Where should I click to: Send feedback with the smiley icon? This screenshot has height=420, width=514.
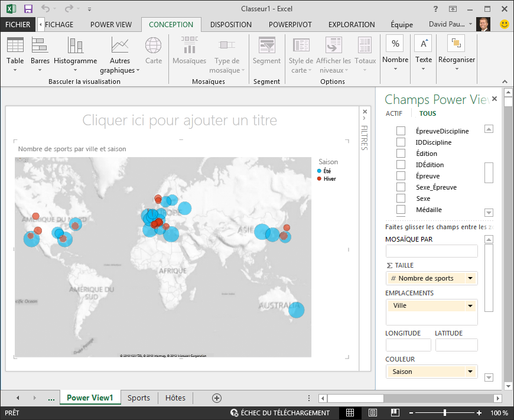(x=505, y=24)
